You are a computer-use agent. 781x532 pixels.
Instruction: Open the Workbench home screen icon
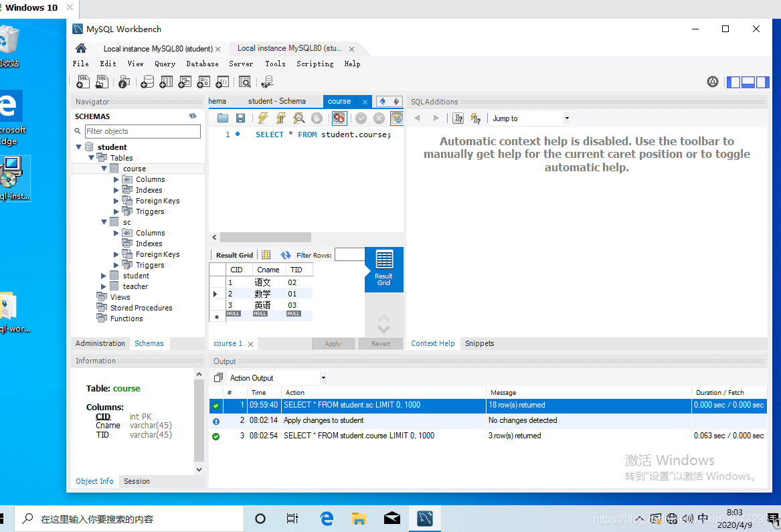81,48
